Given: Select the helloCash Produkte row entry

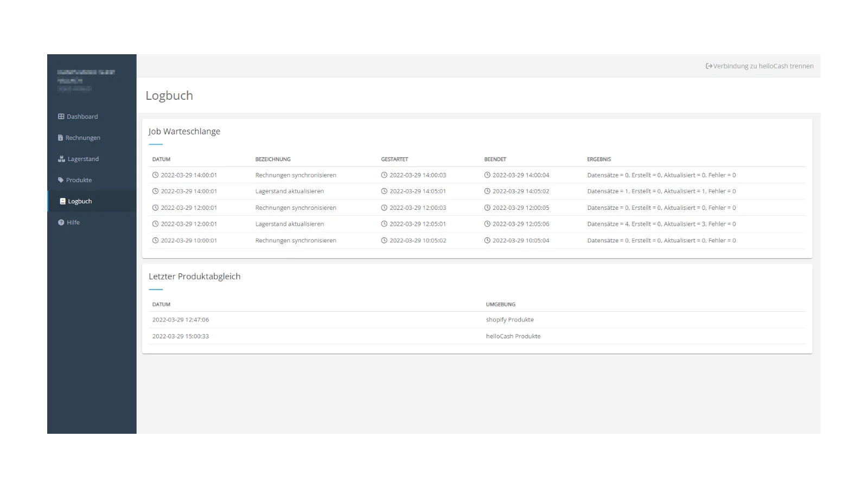Looking at the screenshot, I should pyautogui.click(x=513, y=336).
